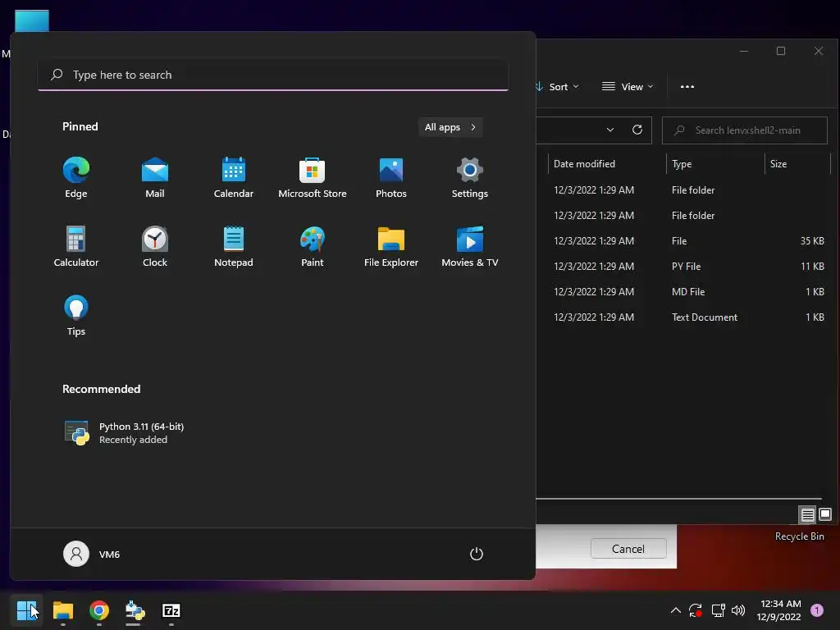
Task: Launch the Clock app
Action: click(x=155, y=246)
